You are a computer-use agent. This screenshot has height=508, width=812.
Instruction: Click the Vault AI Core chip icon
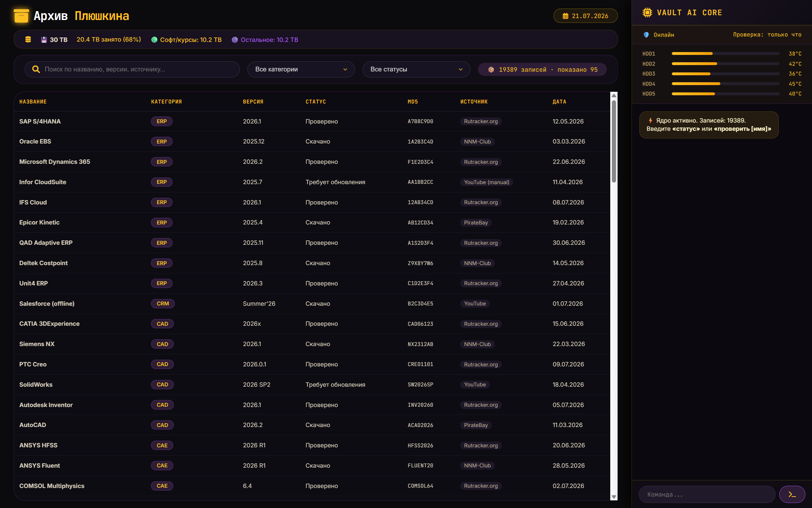click(647, 12)
